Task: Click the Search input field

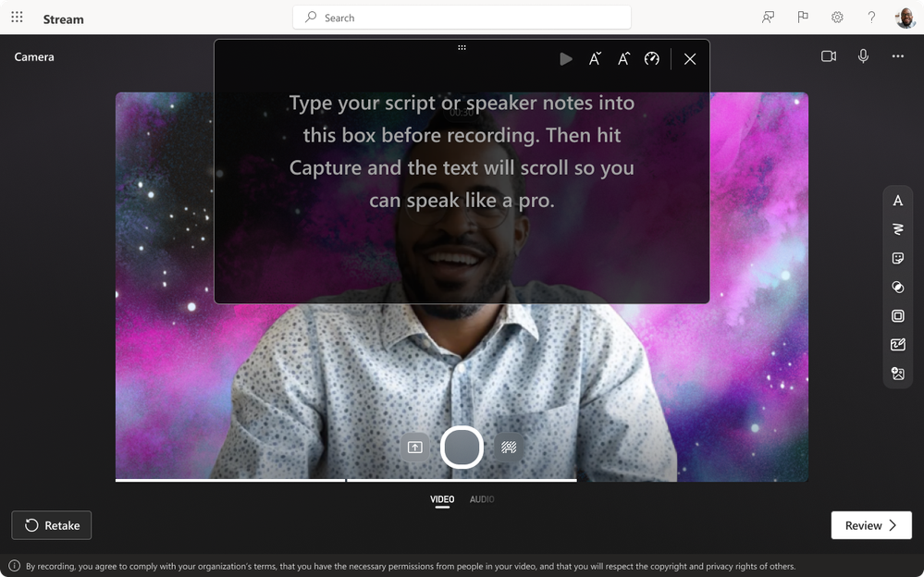Action: 462,18
